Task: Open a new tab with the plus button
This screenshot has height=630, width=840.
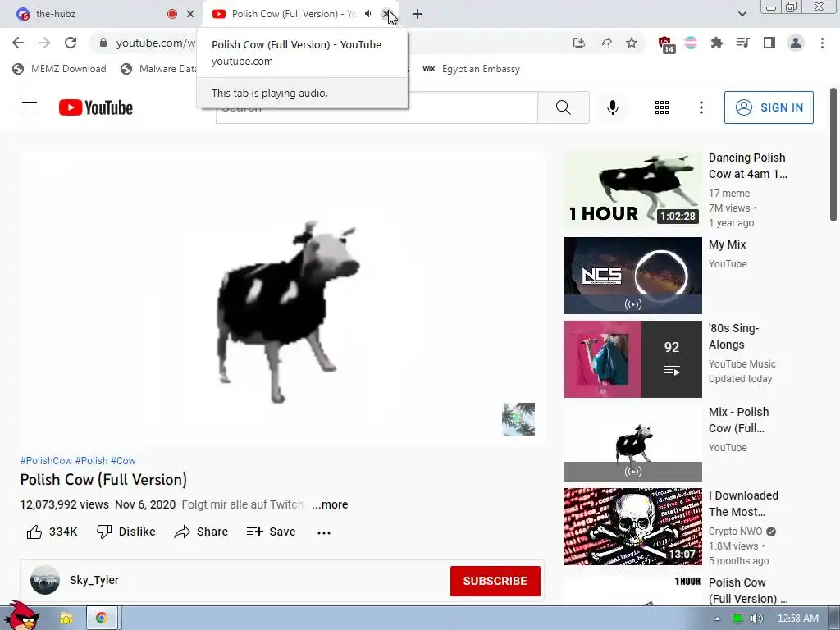Action: 418,14
